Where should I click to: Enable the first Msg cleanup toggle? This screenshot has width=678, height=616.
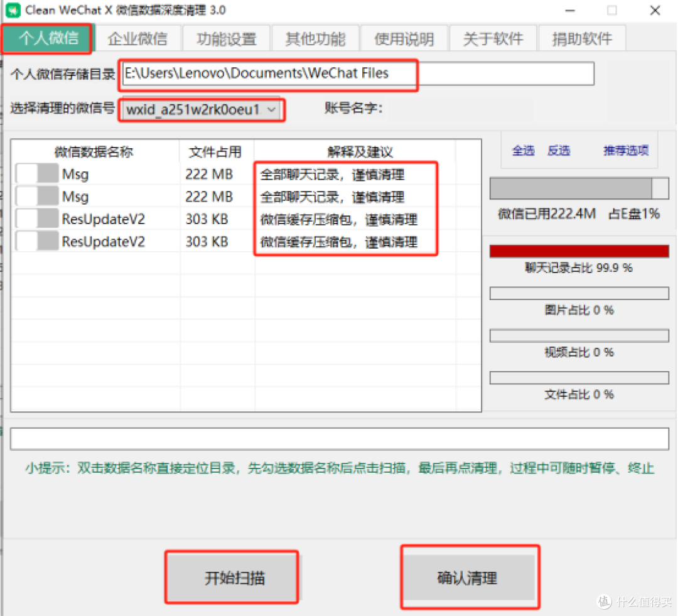36,174
